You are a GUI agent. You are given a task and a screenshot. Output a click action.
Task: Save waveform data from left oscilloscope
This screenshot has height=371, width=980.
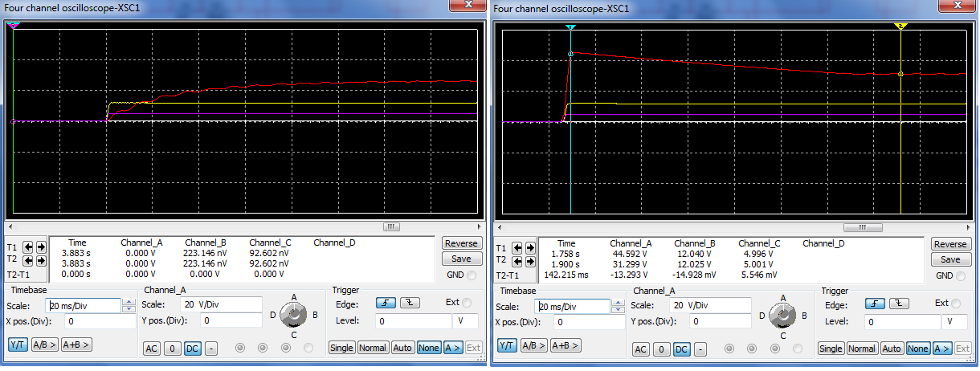[461, 259]
